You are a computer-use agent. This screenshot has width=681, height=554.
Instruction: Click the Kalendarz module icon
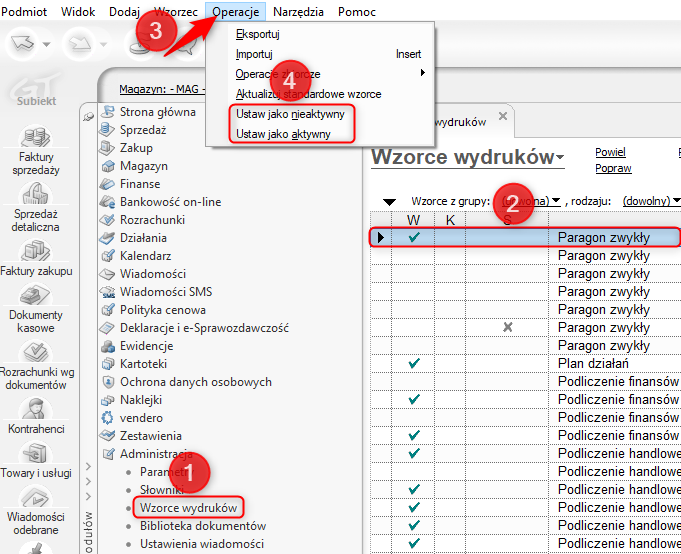pyautogui.click(x=107, y=256)
